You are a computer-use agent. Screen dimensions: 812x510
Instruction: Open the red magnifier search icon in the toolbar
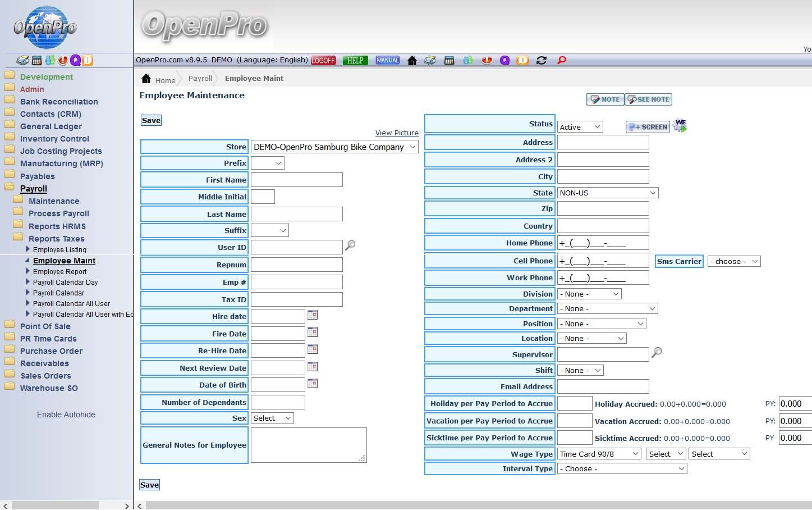(x=561, y=61)
